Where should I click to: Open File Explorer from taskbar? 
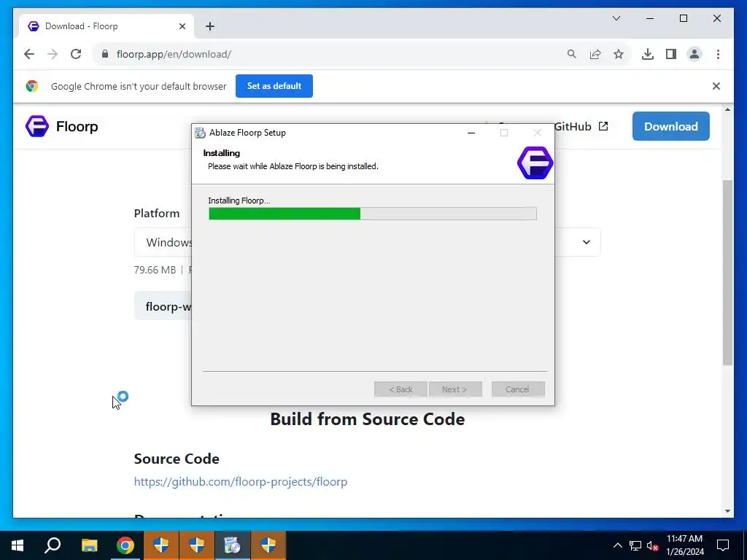point(89,545)
